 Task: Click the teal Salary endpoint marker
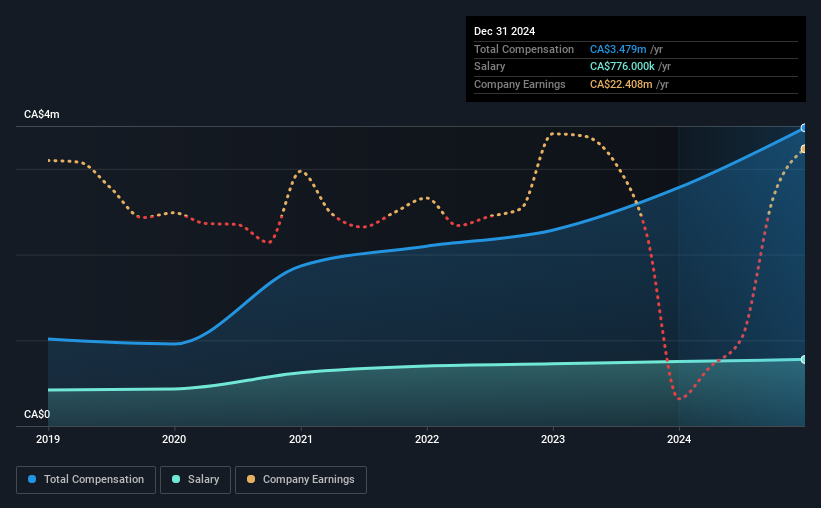tap(804, 359)
